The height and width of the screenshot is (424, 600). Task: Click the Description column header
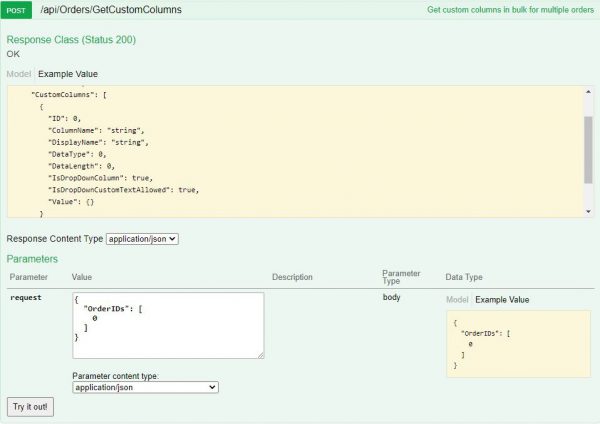(x=292, y=277)
